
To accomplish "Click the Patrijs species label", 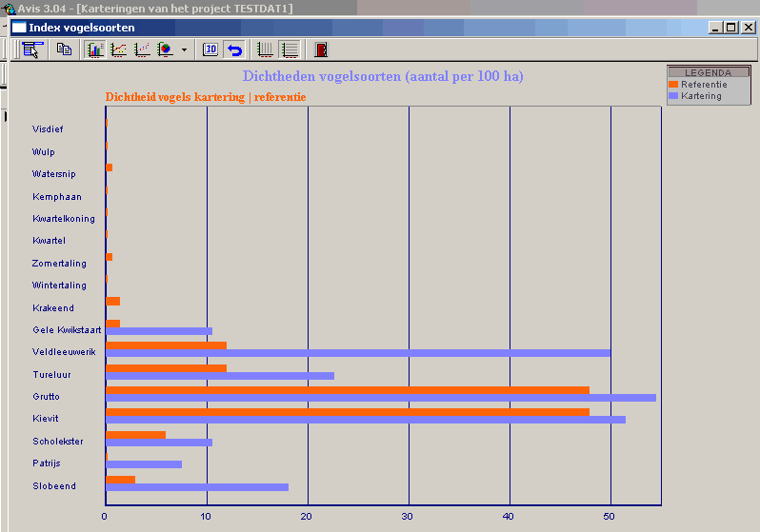I will tap(47, 463).
